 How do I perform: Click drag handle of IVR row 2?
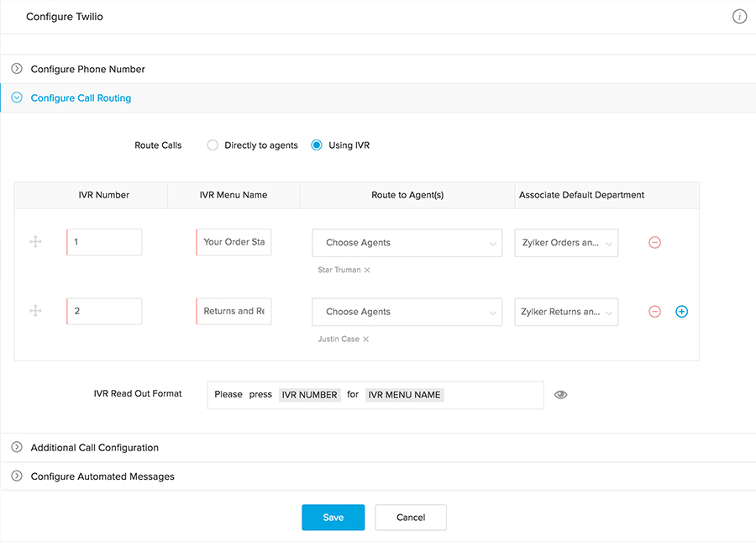tap(35, 312)
